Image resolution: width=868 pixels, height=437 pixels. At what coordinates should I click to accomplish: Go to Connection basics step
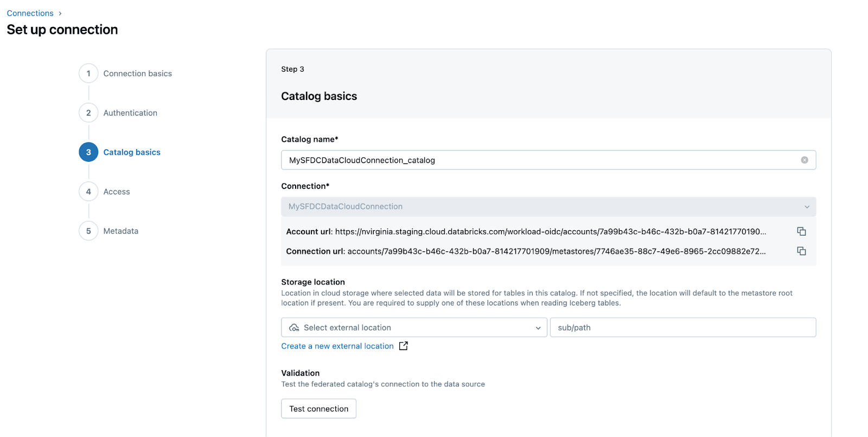[x=137, y=73]
